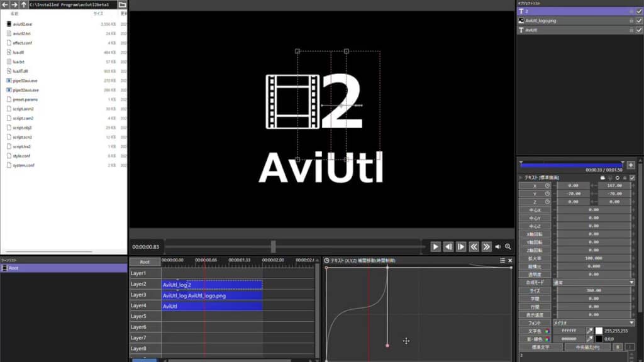
Task: Toggle the text effect enable checkbox
Action: pyautogui.click(x=632, y=178)
